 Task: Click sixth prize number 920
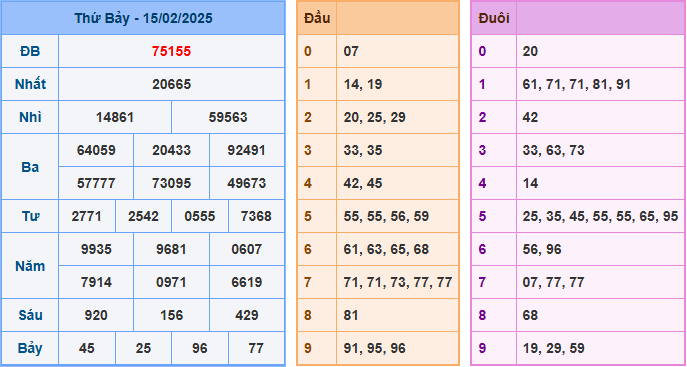coord(96,315)
